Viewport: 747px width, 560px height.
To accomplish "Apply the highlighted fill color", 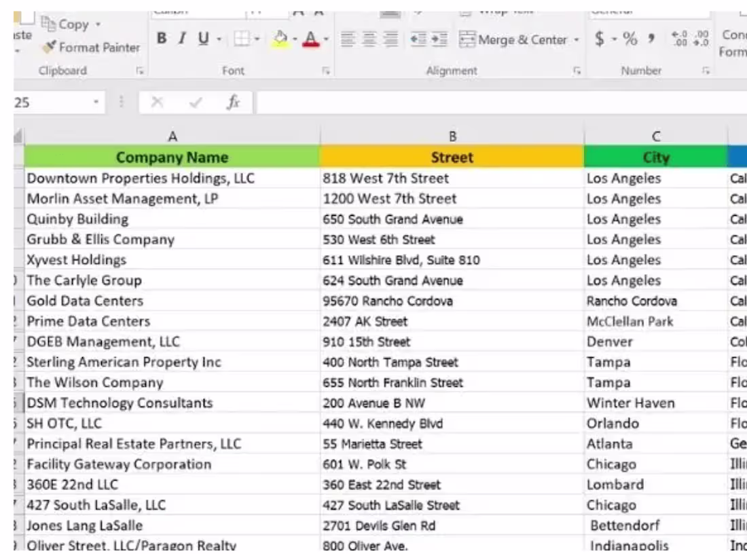I will click(278, 39).
